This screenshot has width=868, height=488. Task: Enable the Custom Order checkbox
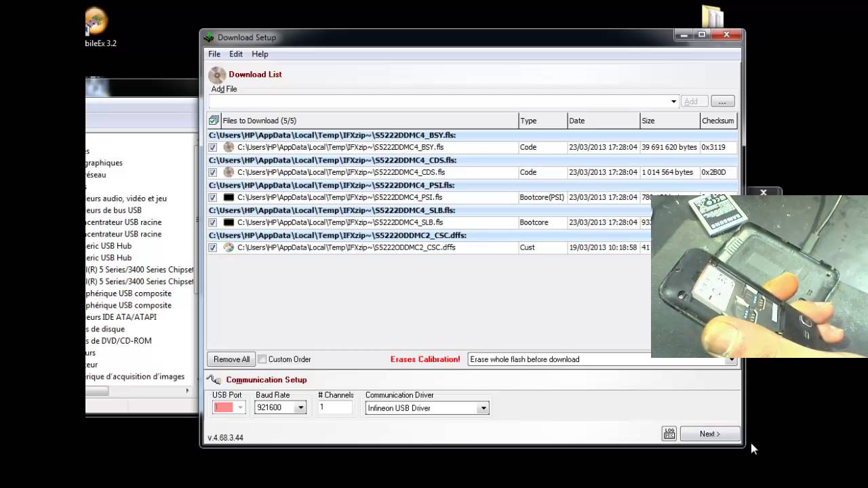pos(262,359)
